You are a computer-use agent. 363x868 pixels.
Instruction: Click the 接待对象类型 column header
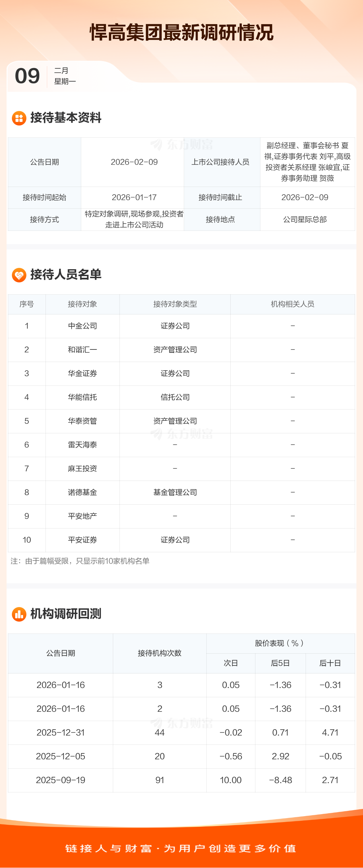[x=175, y=304]
